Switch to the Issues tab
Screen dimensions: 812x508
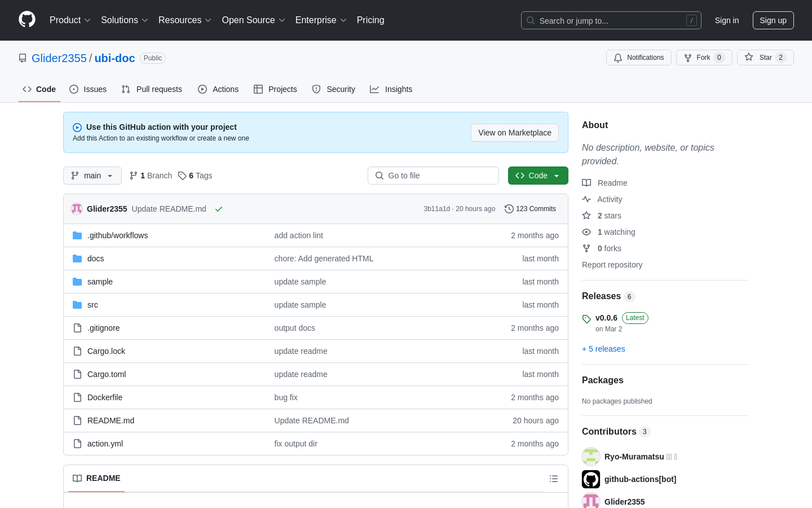88,89
